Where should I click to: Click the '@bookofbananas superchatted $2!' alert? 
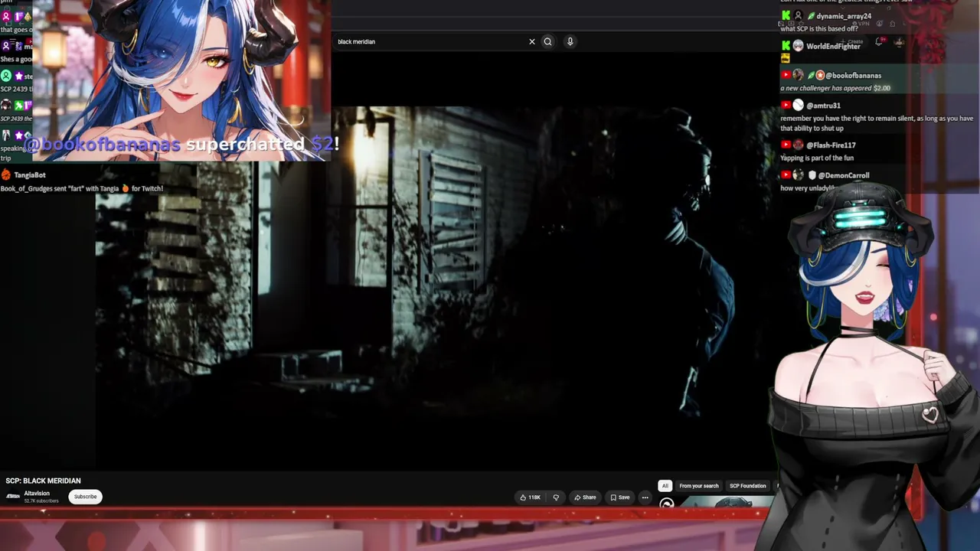[181, 144]
